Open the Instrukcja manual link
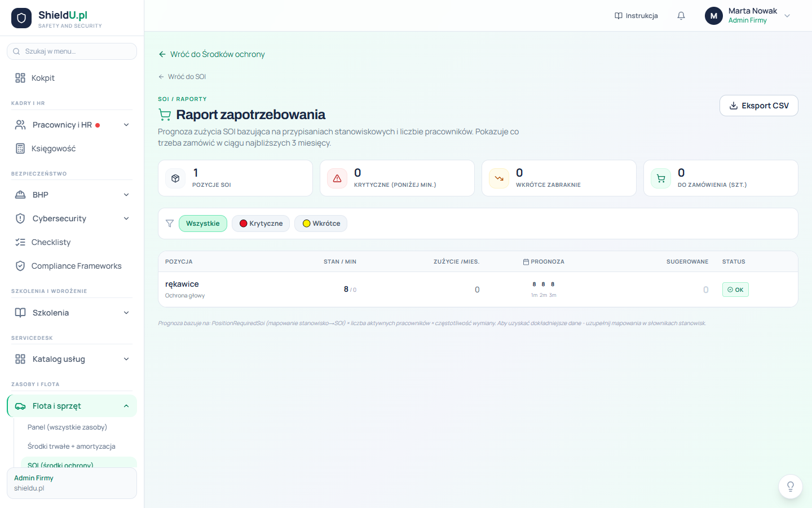812x508 pixels. 636,16
